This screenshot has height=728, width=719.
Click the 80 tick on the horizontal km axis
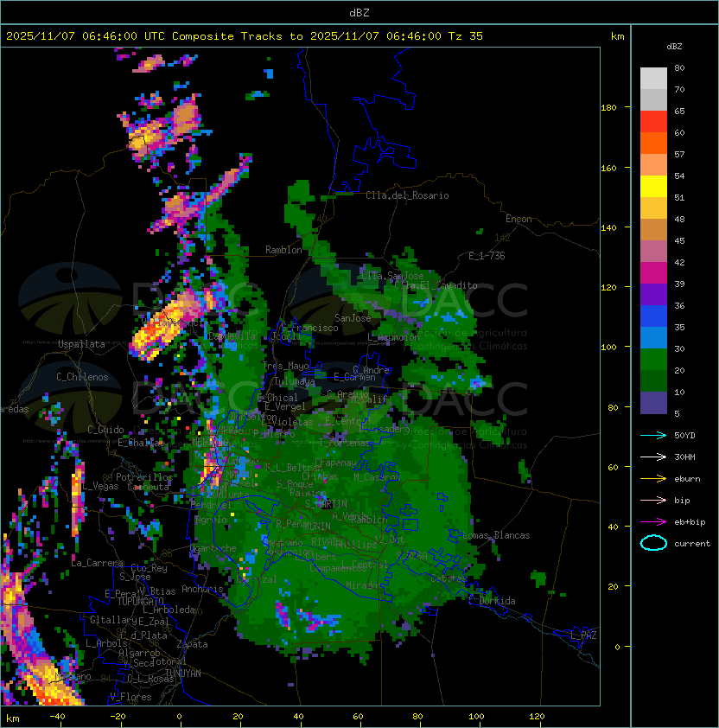click(x=417, y=717)
